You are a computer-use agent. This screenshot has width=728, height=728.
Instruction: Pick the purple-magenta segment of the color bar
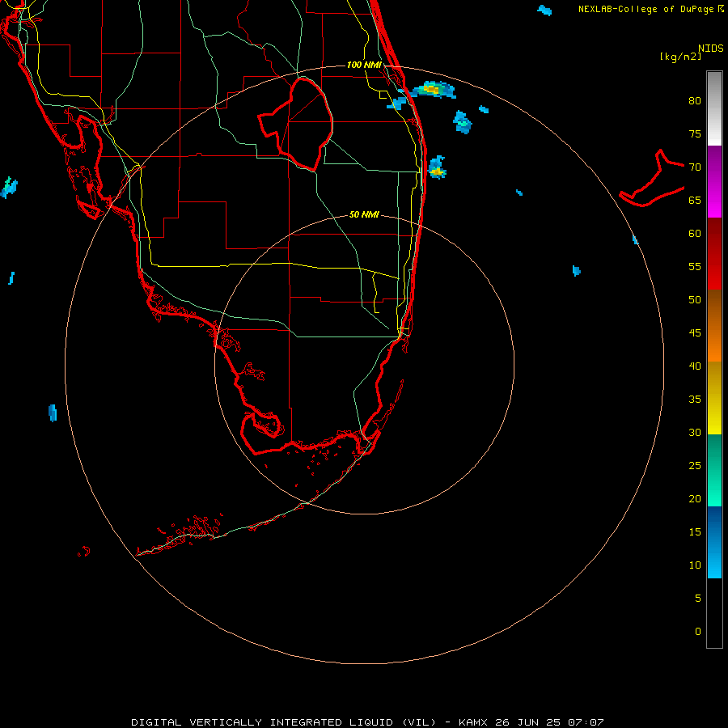(x=714, y=181)
